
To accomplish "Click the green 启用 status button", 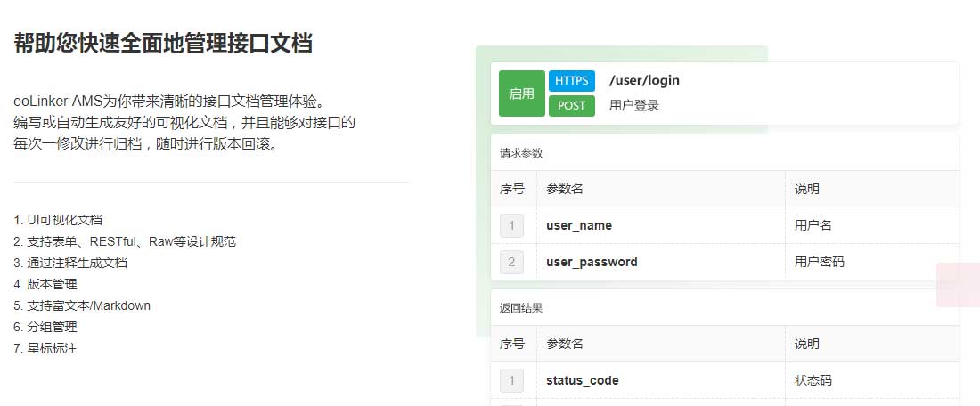I will pyautogui.click(x=521, y=93).
